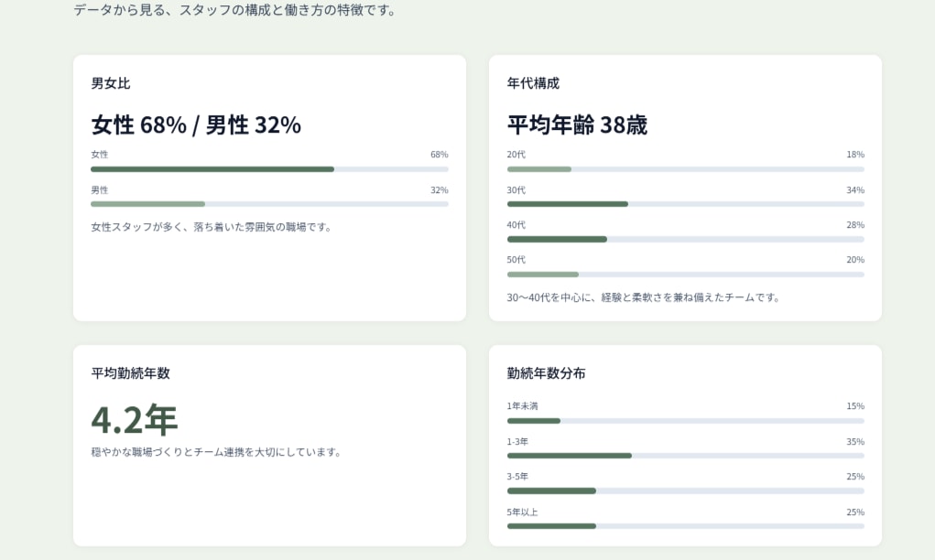Click the heading 平均年齢 38歳
Screen dimensions: 935x560
click(577, 125)
